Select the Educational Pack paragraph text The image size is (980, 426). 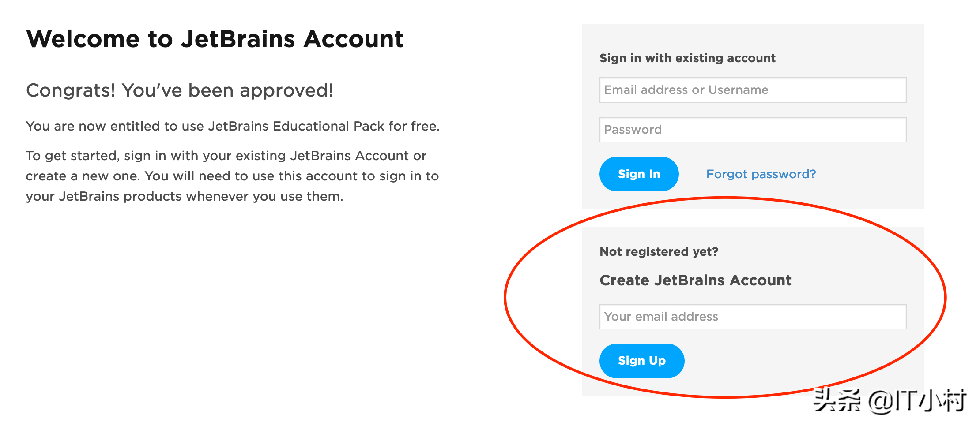click(x=233, y=126)
